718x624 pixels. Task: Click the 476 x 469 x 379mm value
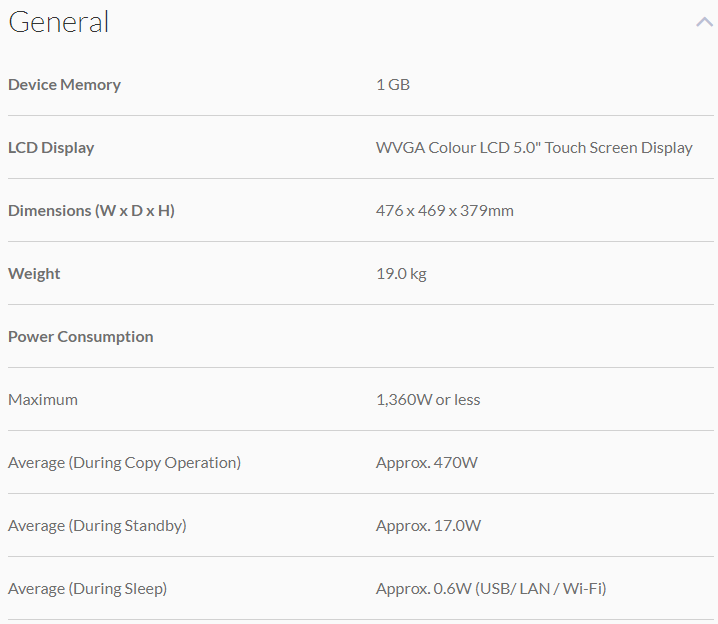pos(445,211)
